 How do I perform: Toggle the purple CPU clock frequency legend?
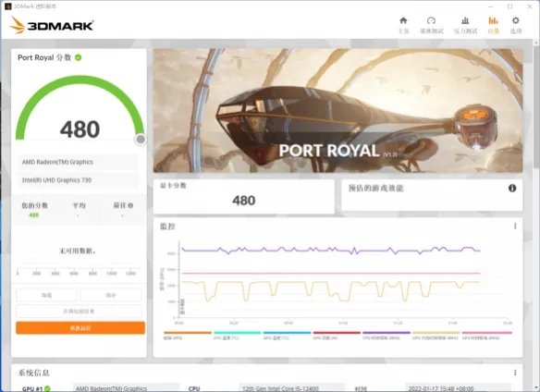point(387,336)
